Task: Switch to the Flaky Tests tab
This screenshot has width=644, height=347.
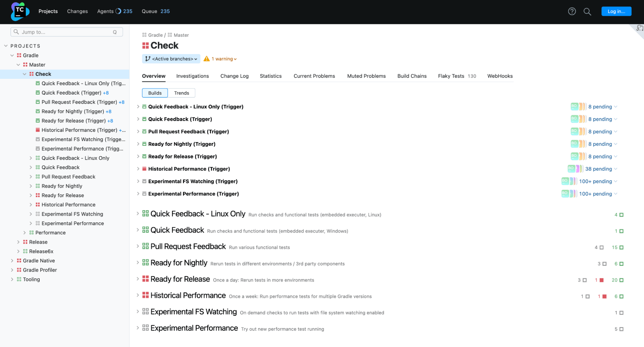Action: [451, 76]
